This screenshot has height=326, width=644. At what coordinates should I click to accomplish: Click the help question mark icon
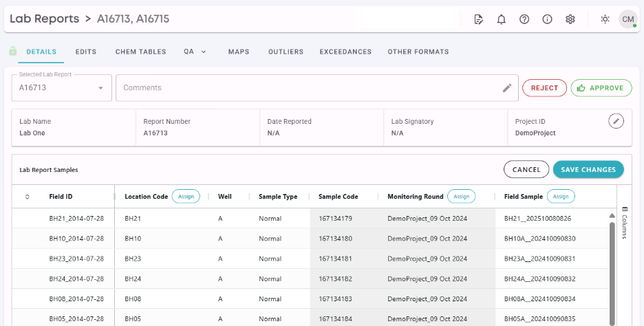click(524, 19)
